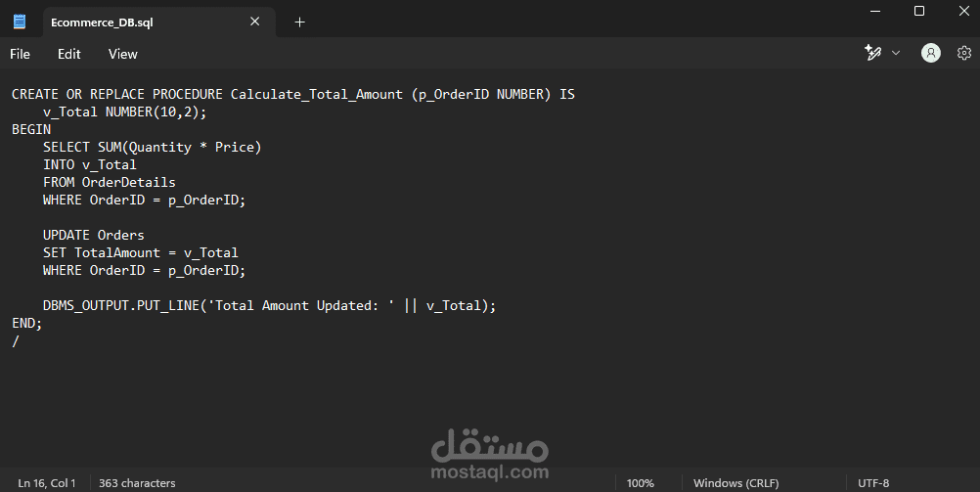This screenshot has height=492, width=980.
Task: Click the 'FROM OrderDetails' line
Action: click(109, 182)
